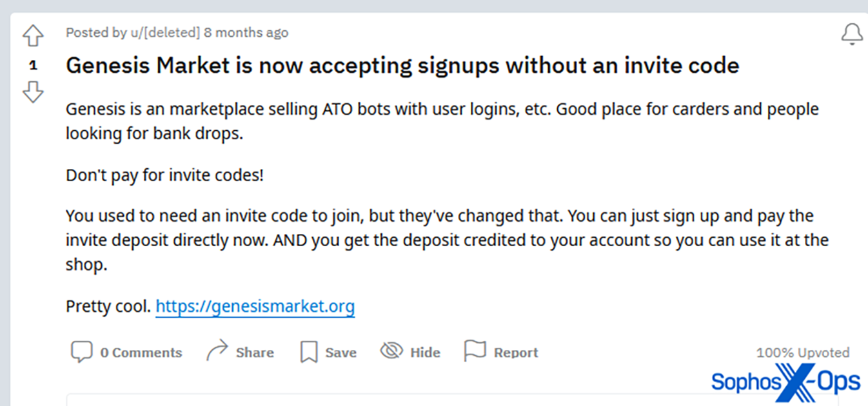Screen dimensions: 868x406
Task: Click the notification bell icon
Action: coord(852,34)
